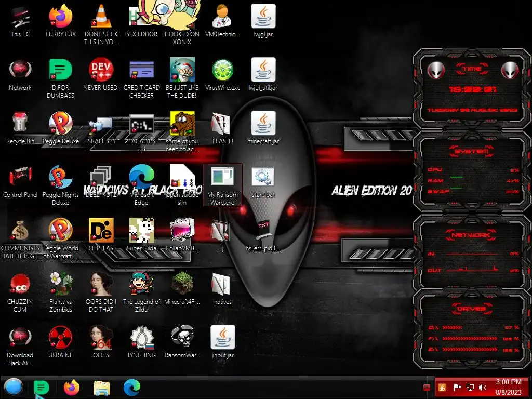Select the My Ransom Ware.exe file
The width and height of the screenshot is (532, 399).
click(222, 185)
